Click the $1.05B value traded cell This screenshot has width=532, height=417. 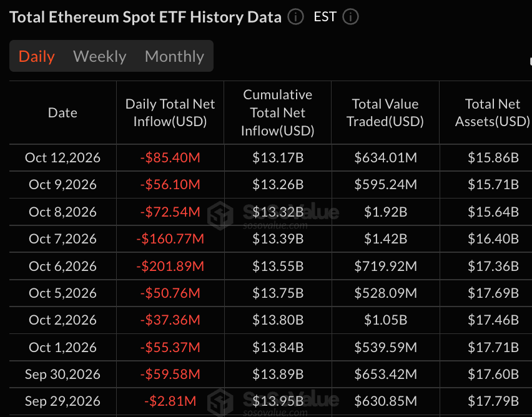click(x=385, y=320)
